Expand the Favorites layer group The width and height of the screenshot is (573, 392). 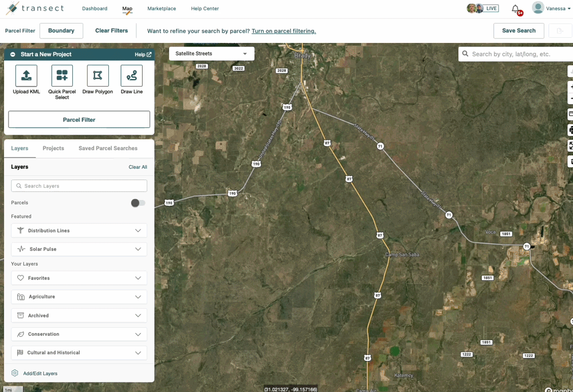(x=138, y=278)
